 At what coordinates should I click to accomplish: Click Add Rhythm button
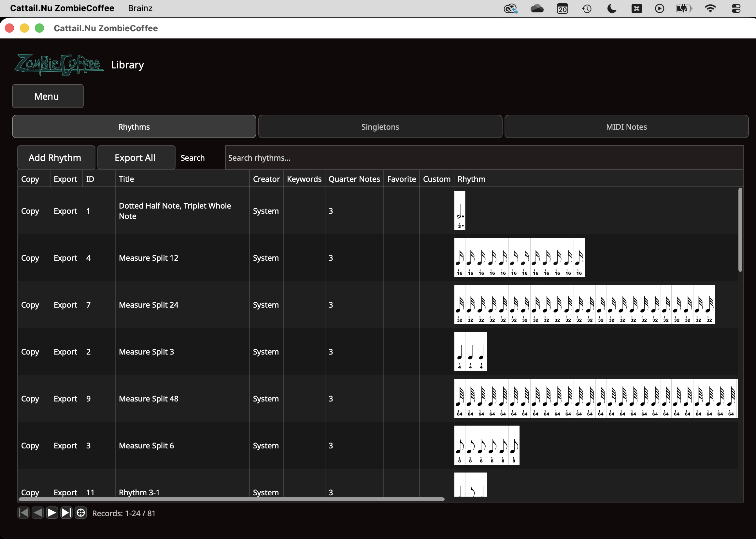coord(56,158)
